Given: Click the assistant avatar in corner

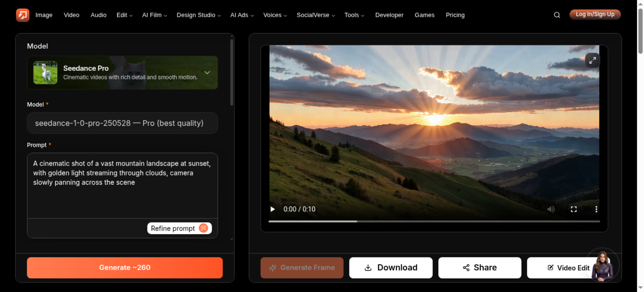Looking at the screenshot, I should [602, 266].
